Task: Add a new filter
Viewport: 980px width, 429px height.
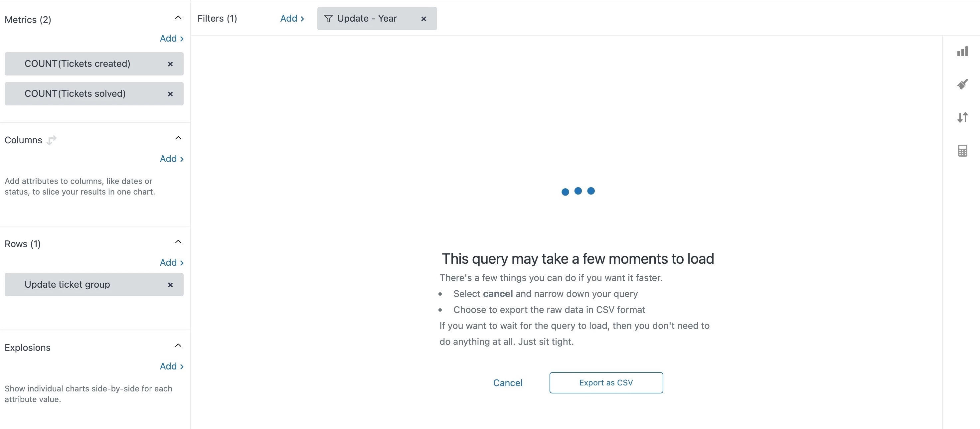Action: [x=292, y=18]
